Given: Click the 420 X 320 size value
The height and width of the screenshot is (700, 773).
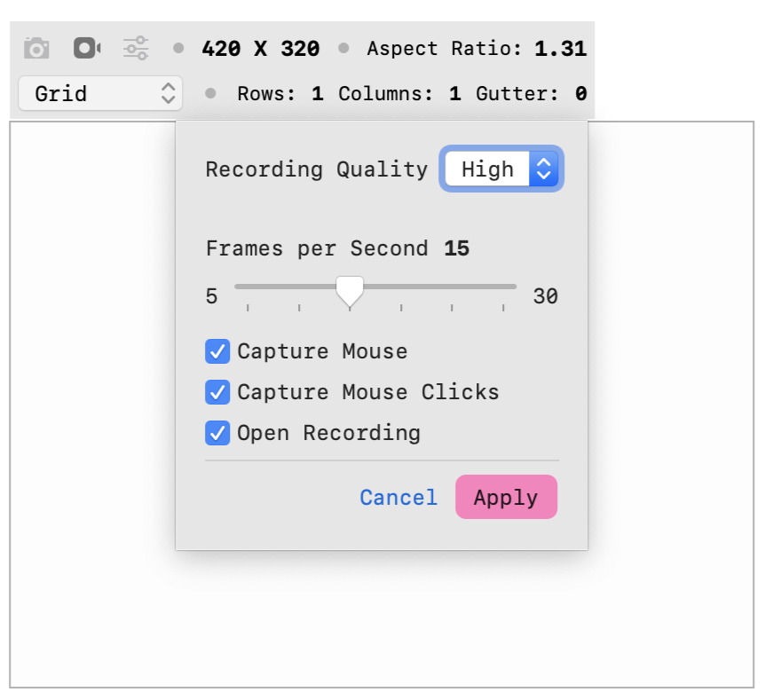Looking at the screenshot, I should click(x=261, y=48).
